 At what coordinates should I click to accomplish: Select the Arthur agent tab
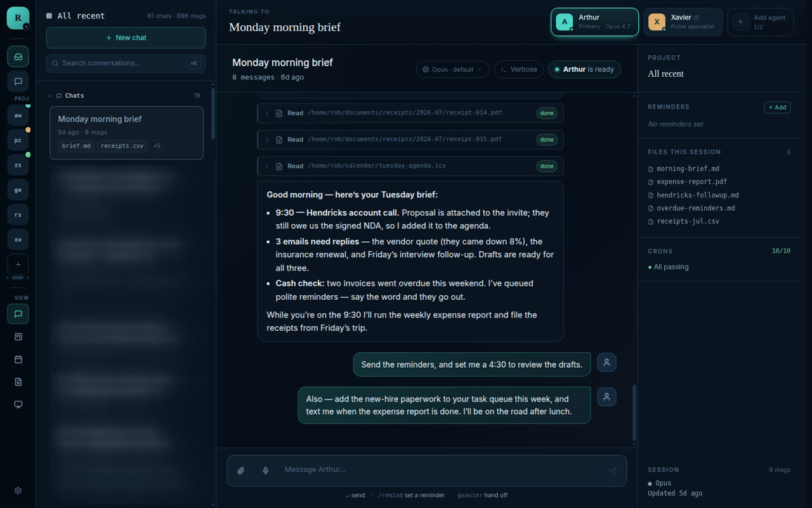[x=594, y=22]
